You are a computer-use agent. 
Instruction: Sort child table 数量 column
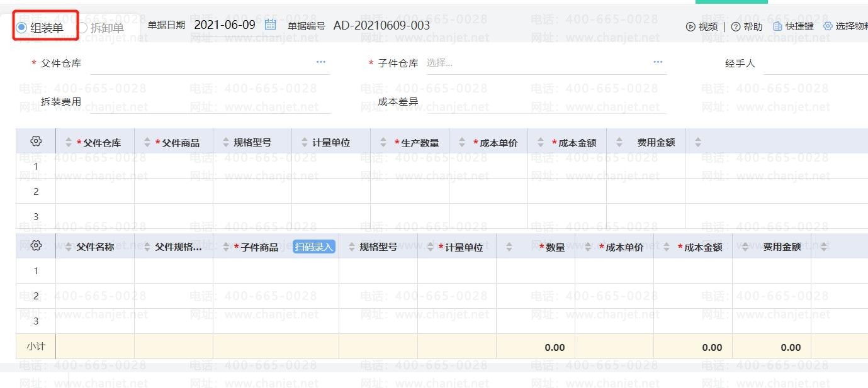pyautogui.click(x=509, y=247)
